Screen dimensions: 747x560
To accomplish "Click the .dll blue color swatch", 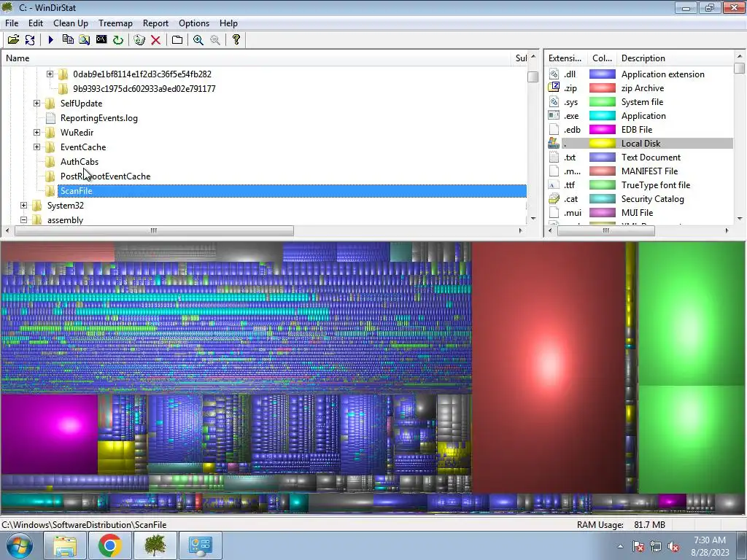I will point(602,74).
